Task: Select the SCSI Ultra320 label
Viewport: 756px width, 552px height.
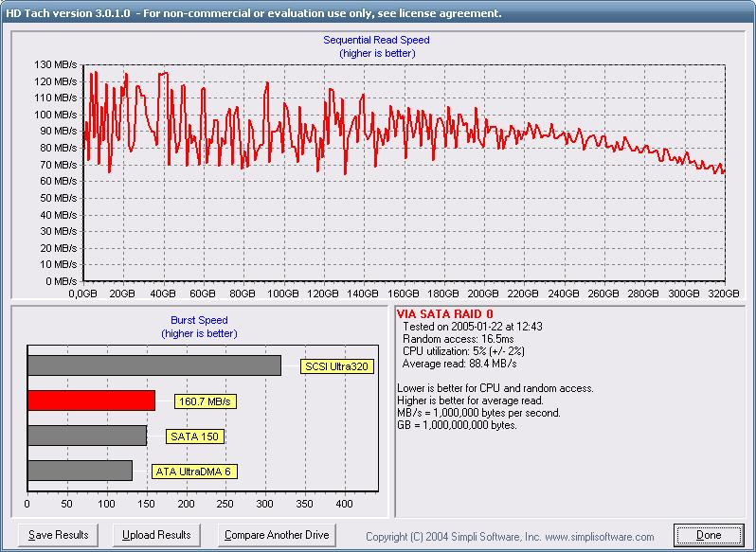Action: (x=336, y=366)
